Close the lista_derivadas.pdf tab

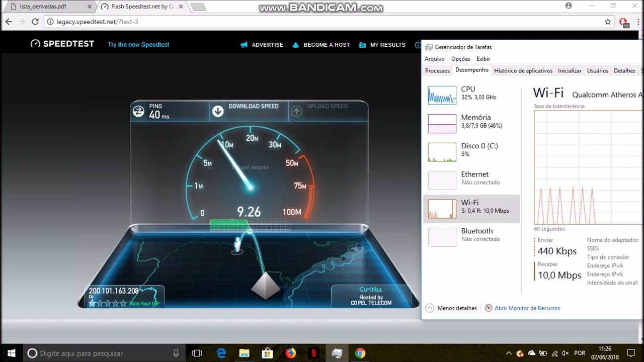[x=90, y=7]
